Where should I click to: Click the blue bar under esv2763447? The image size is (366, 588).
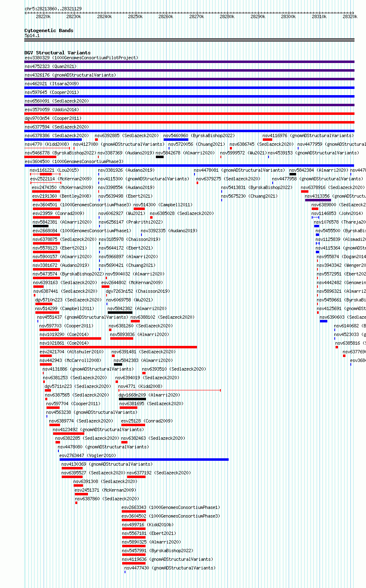(144, 460)
